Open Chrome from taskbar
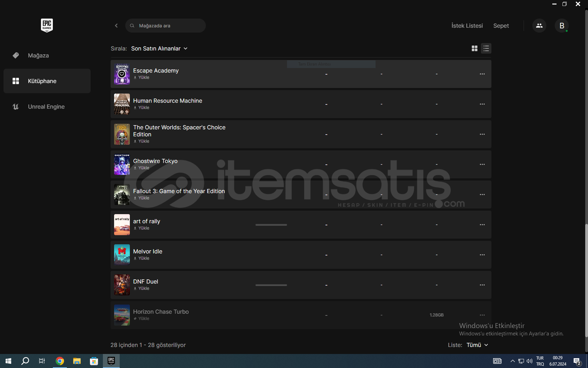Screen dimensions: 588x368 [60, 361]
